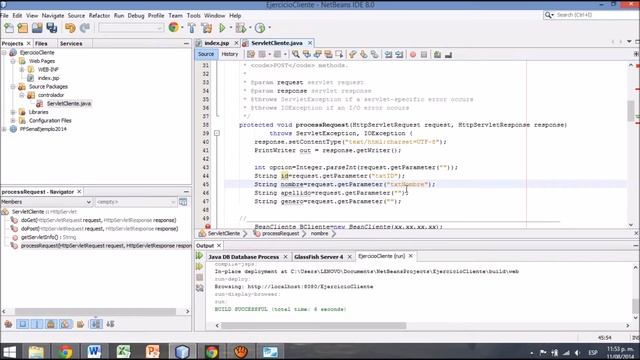
Task: Collapse the Source Packages node
Action: pos(13,87)
